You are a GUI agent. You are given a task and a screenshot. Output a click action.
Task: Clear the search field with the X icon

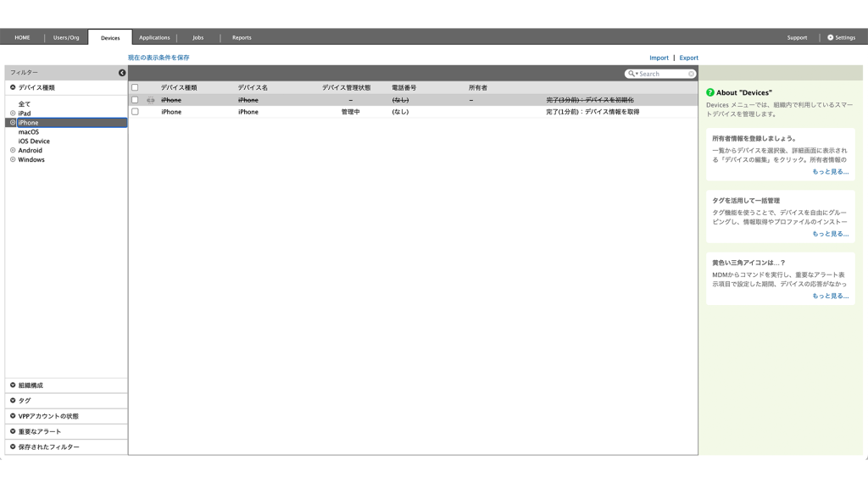pyautogui.click(x=692, y=74)
